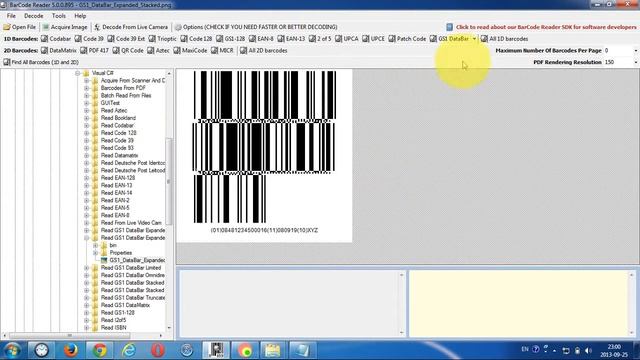The width and height of the screenshot is (640, 360).
Task: Expand the Properties subfolder node
Action: (x=95, y=253)
